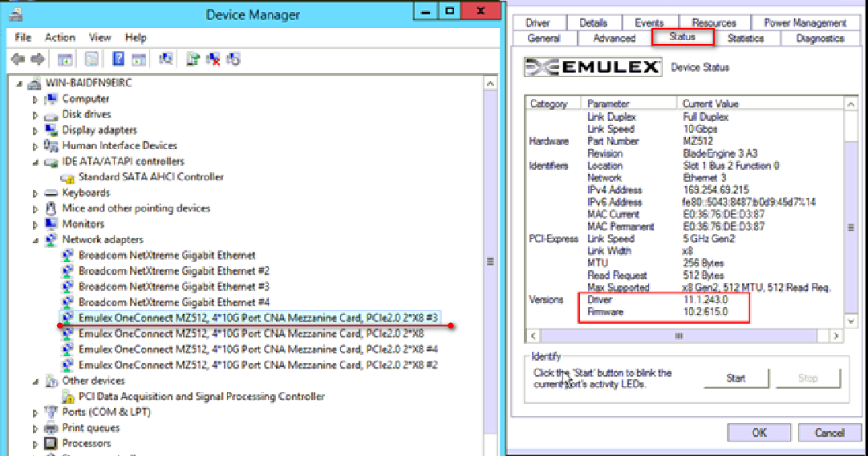Viewport: 868px width, 456px height.
Task: Open the View menu
Action: click(99, 38)
